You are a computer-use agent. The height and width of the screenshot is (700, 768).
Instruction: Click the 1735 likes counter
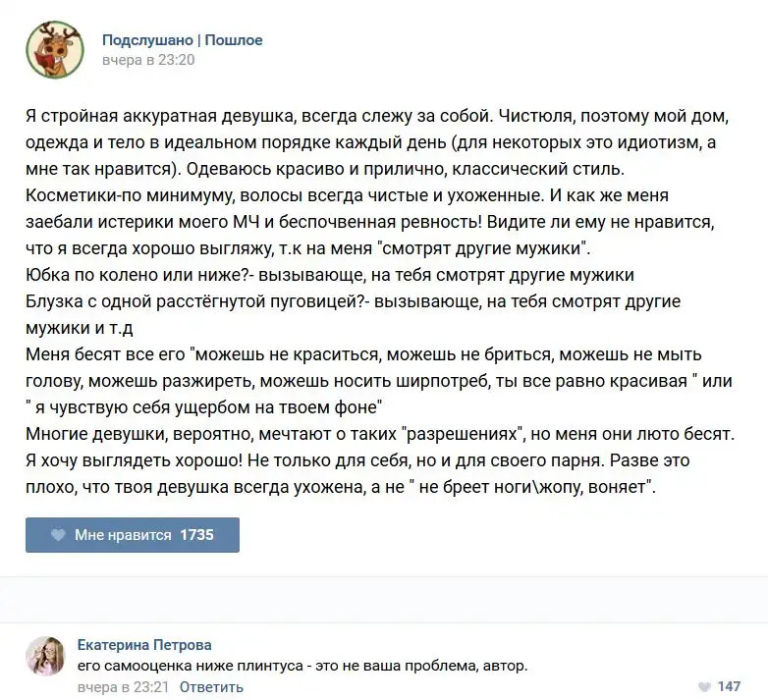tap(196, 534)
